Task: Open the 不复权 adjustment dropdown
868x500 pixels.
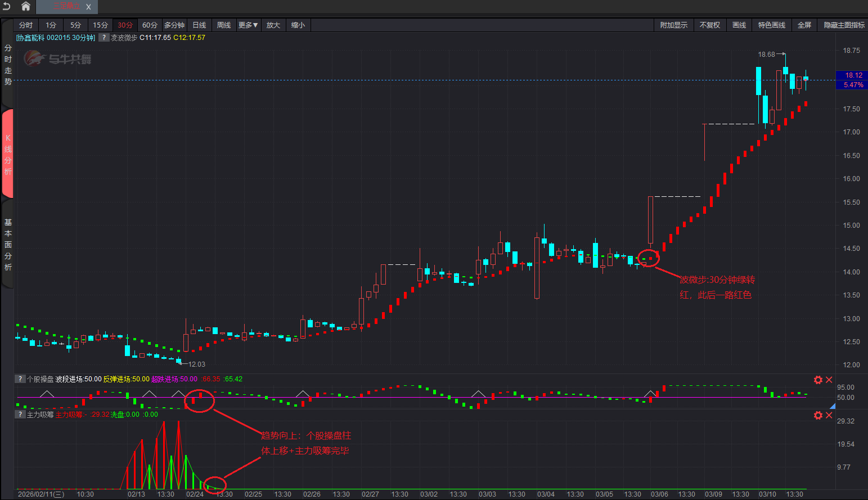Action: [709, 25]
